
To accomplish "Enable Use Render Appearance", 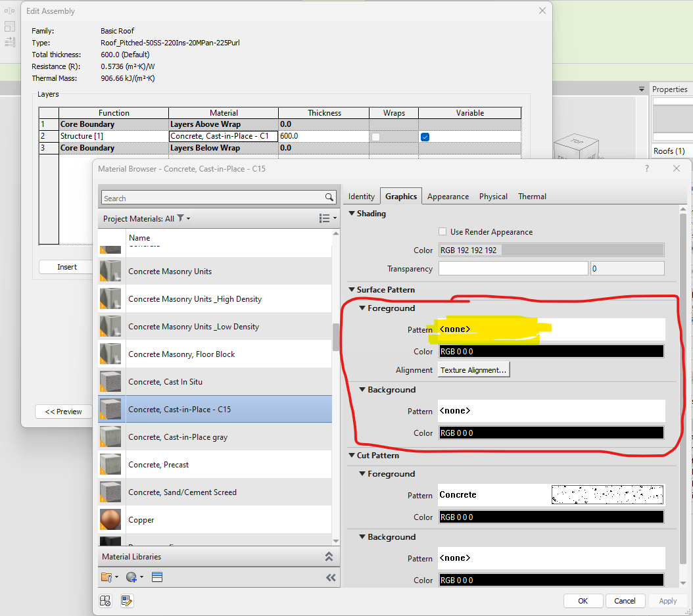I will (442, 231).
